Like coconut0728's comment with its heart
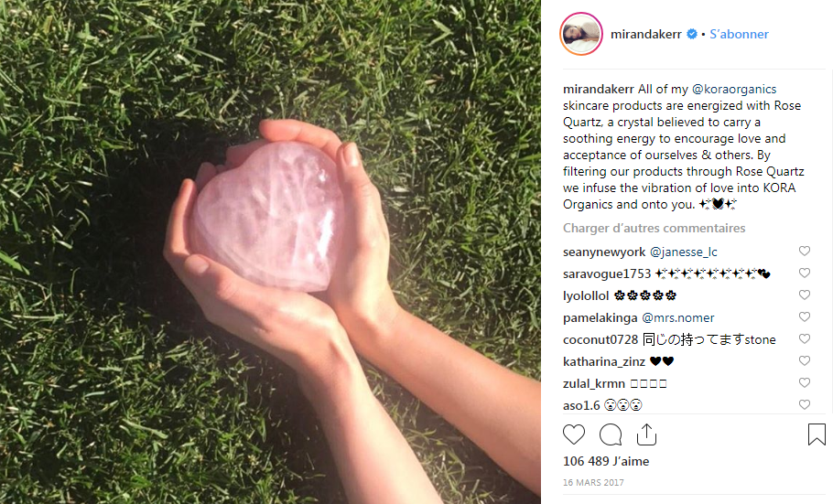 tap(805, 338)
